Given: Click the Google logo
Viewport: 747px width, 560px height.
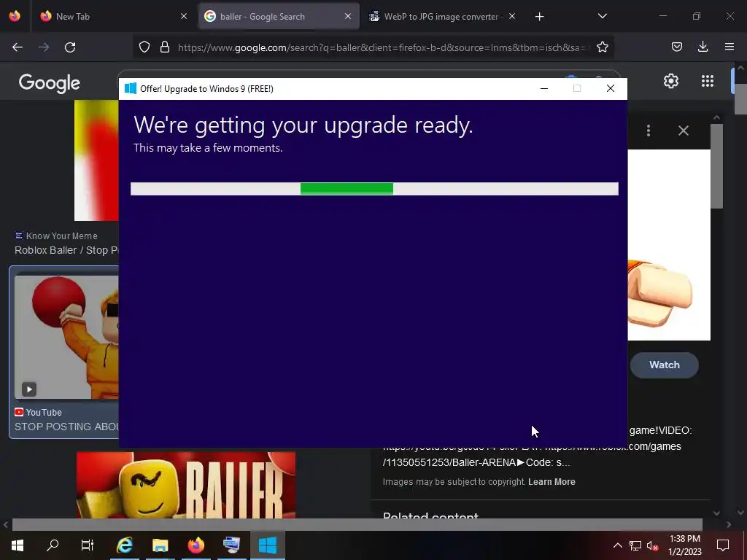Looking at the screenshot, I should [49, 83].
